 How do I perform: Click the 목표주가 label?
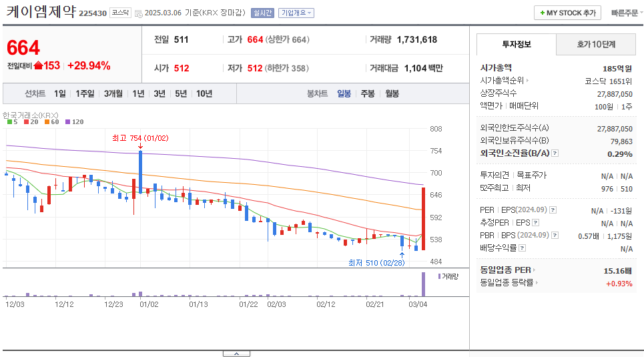click(x=531, y=175)
